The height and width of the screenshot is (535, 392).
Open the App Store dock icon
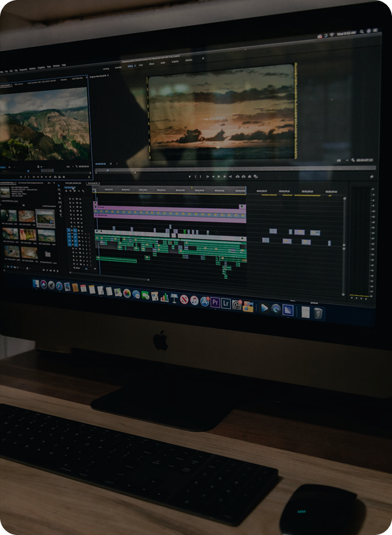point(204,302)
